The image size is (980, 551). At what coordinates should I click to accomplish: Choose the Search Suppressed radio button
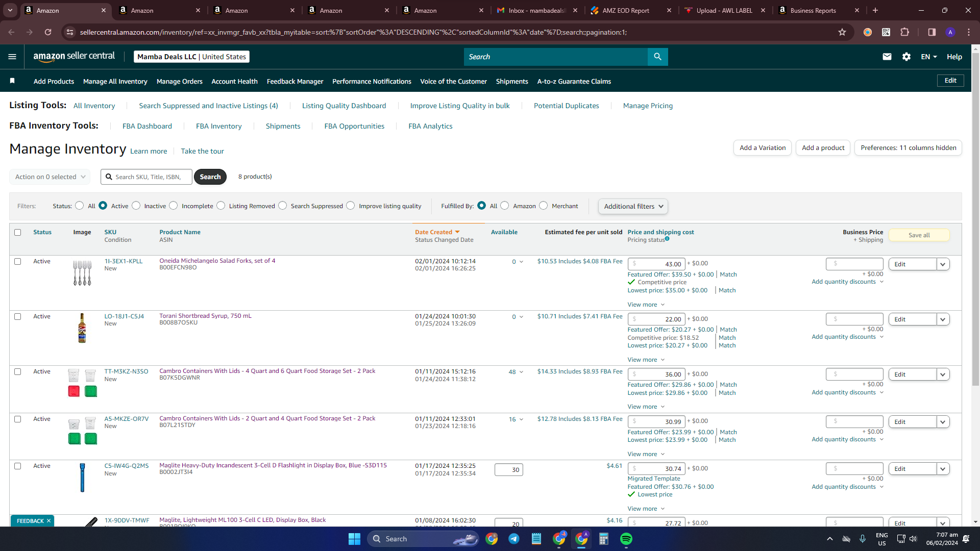(282, 206)
